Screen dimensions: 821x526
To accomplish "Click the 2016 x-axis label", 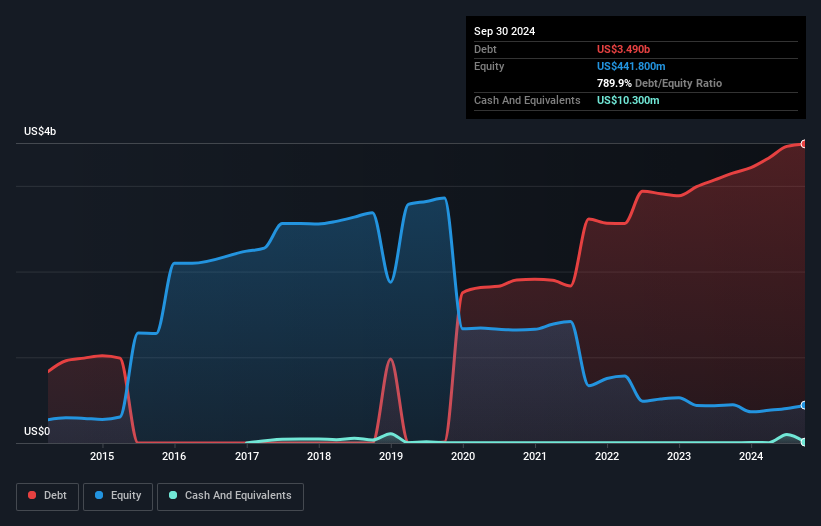I will (x=174, y=456).
